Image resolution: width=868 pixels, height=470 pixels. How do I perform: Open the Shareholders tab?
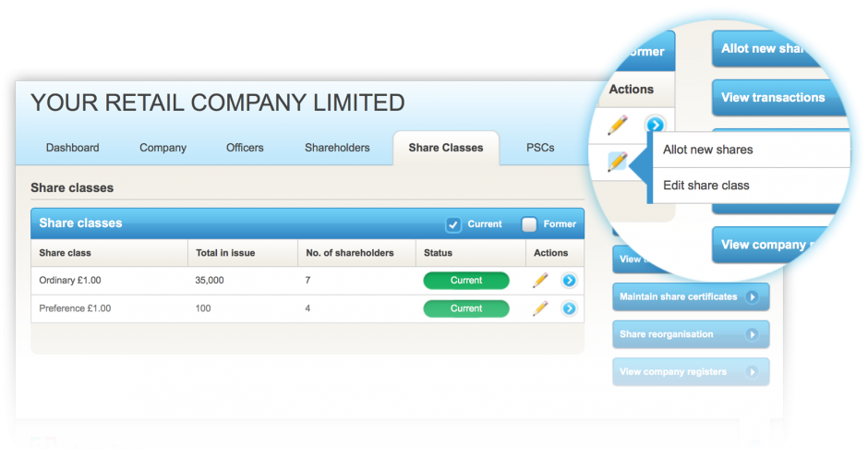tap(337, 148)
